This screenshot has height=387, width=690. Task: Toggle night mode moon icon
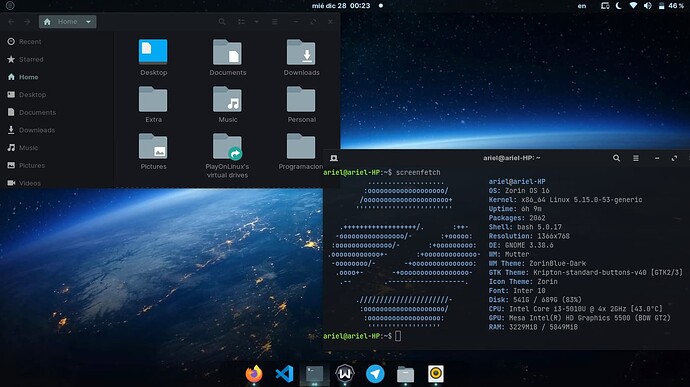[x=619, y=6]
